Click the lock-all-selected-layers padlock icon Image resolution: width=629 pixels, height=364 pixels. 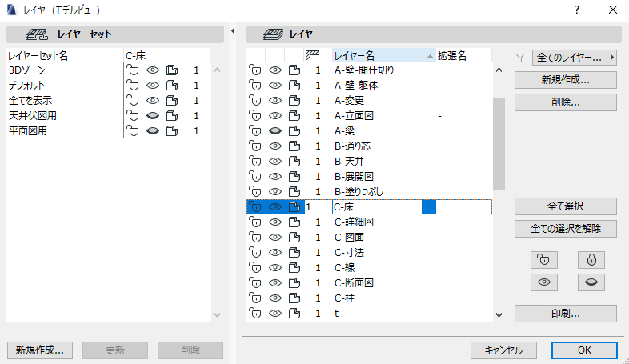(591, 260)
